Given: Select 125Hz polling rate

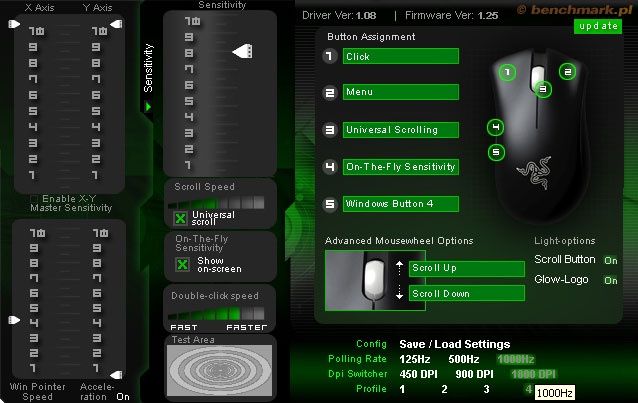Looking at the screenshot, I should 415,359.
